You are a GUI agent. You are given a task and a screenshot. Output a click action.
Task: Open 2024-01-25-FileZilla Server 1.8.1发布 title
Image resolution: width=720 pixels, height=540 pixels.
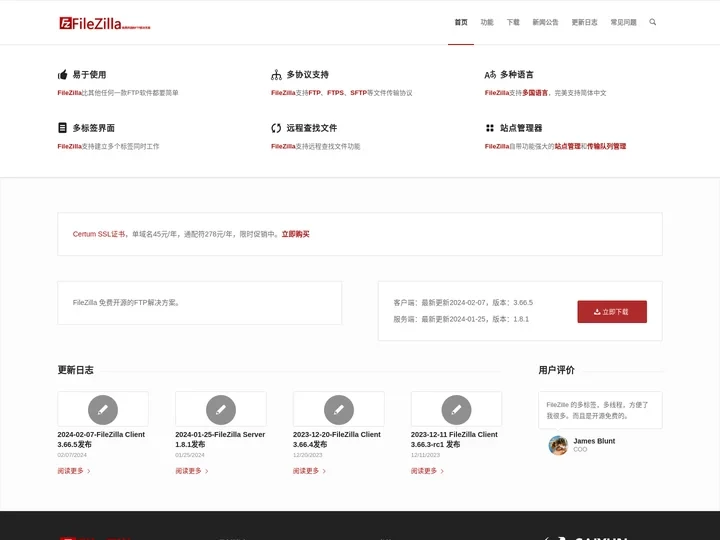click(x=220, y=439)
